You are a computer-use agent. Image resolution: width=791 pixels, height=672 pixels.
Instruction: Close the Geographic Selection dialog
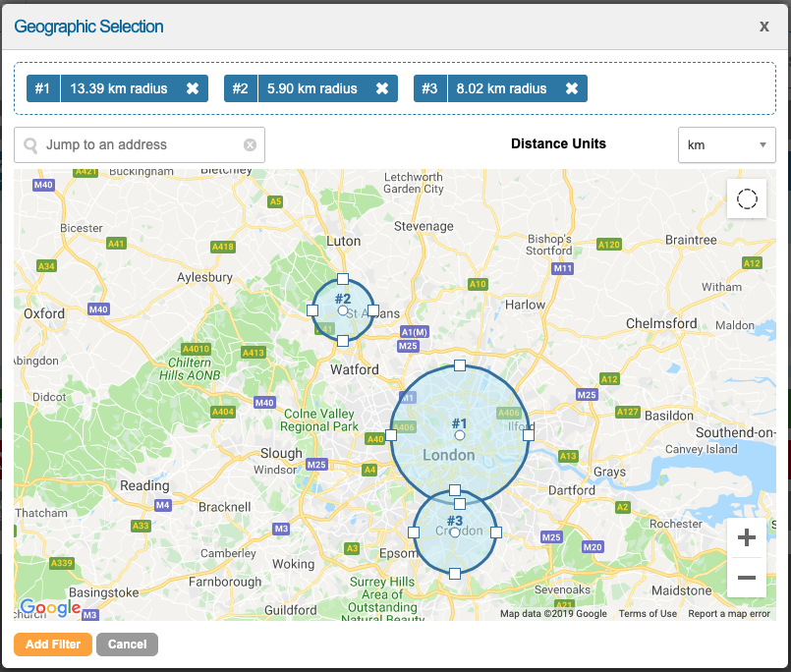(763, 27)
